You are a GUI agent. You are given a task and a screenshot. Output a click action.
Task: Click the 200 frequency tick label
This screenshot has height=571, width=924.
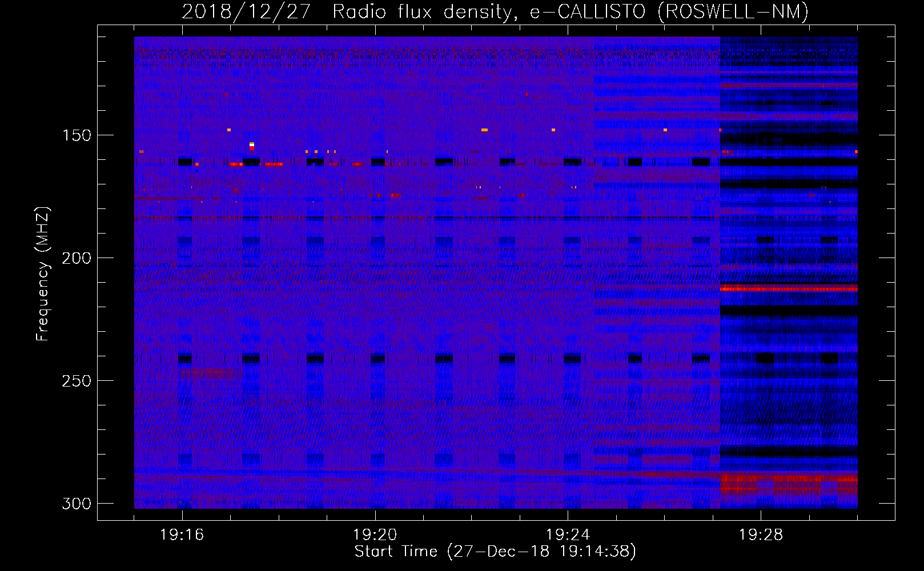tap(77, 258)
